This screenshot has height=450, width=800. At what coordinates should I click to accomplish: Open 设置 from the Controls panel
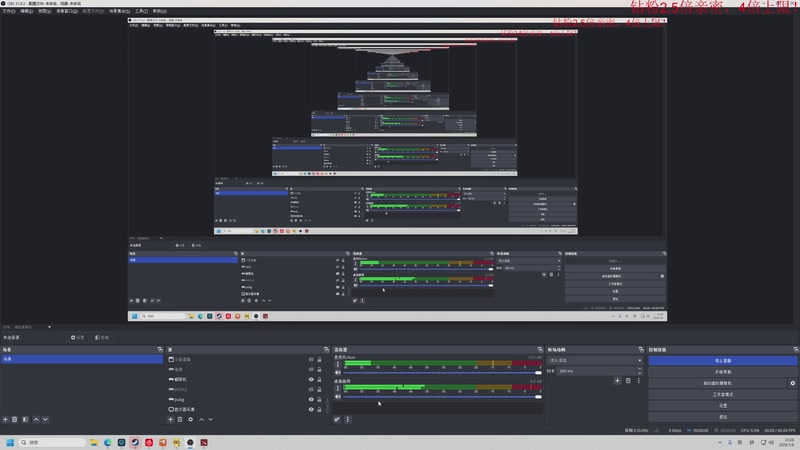(x=722, y=406)
